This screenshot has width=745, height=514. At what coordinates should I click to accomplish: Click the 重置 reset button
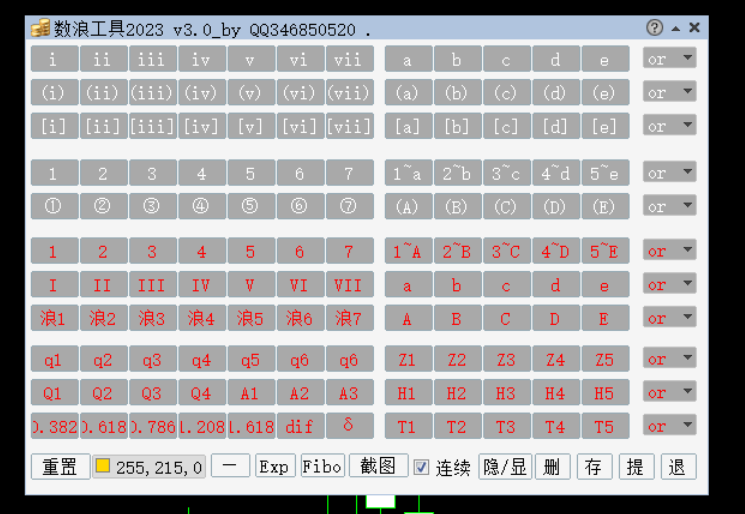[x=60, y=466]
